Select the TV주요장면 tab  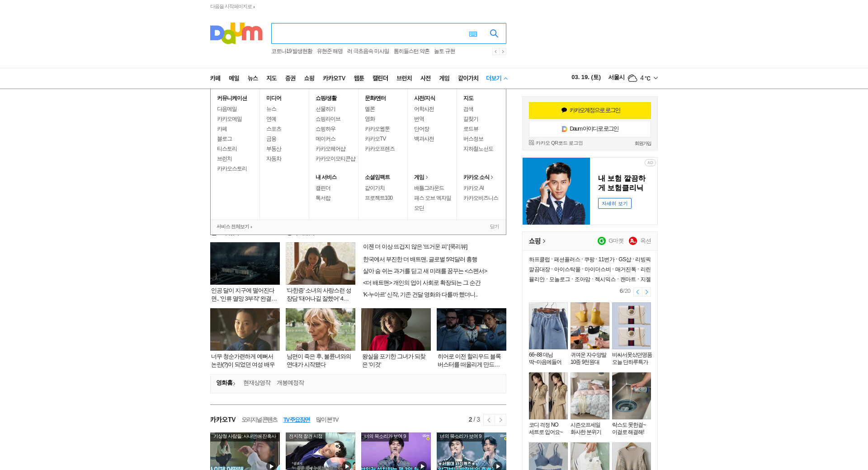pyautogui.click(x=297, y=420)
